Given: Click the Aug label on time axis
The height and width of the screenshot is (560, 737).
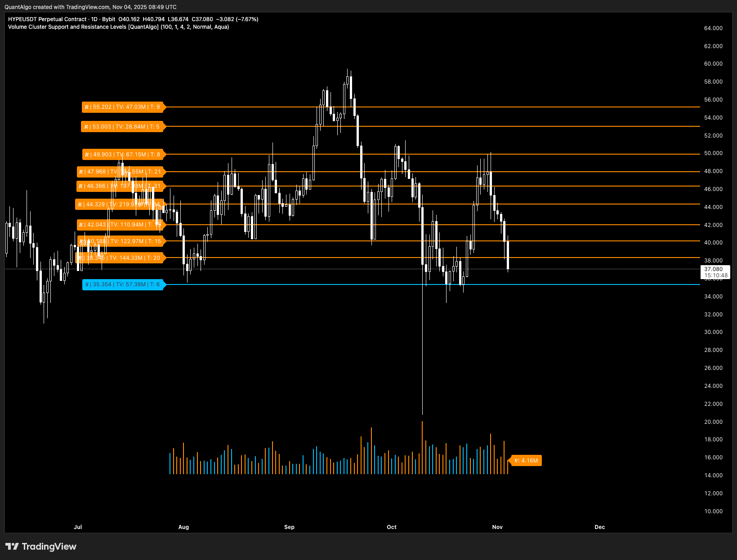Looking at the screenshot, I should click(183, 527).
